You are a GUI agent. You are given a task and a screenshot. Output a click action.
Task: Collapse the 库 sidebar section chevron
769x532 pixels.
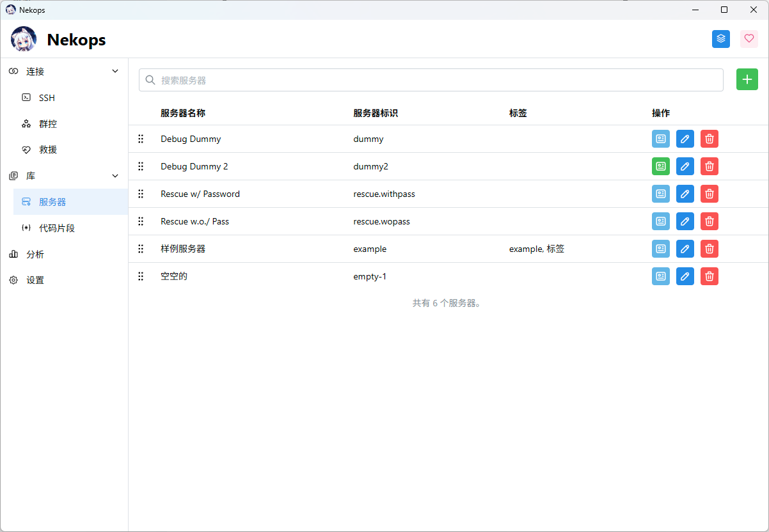pos(115,176)
